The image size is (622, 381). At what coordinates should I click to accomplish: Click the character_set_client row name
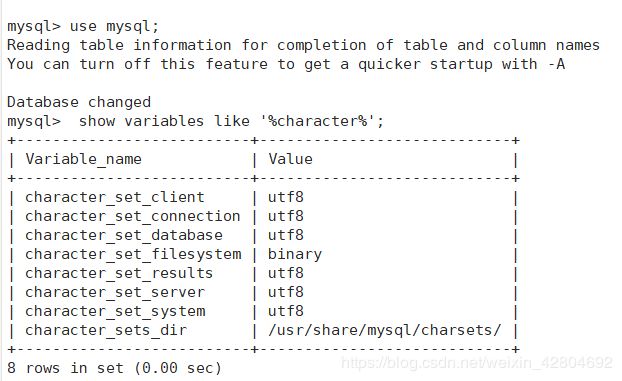pyautogui.click(x=115, y=197)
